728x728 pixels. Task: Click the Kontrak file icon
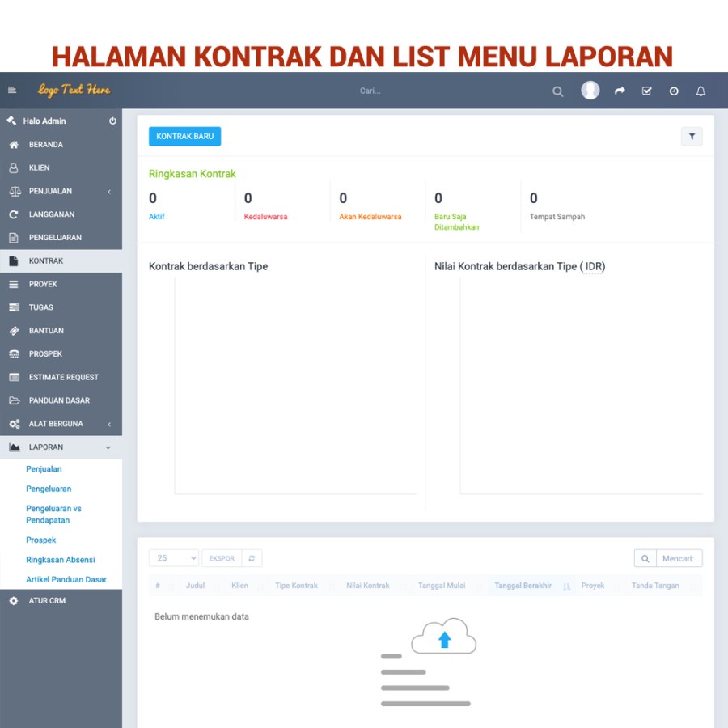pos(14,260)
